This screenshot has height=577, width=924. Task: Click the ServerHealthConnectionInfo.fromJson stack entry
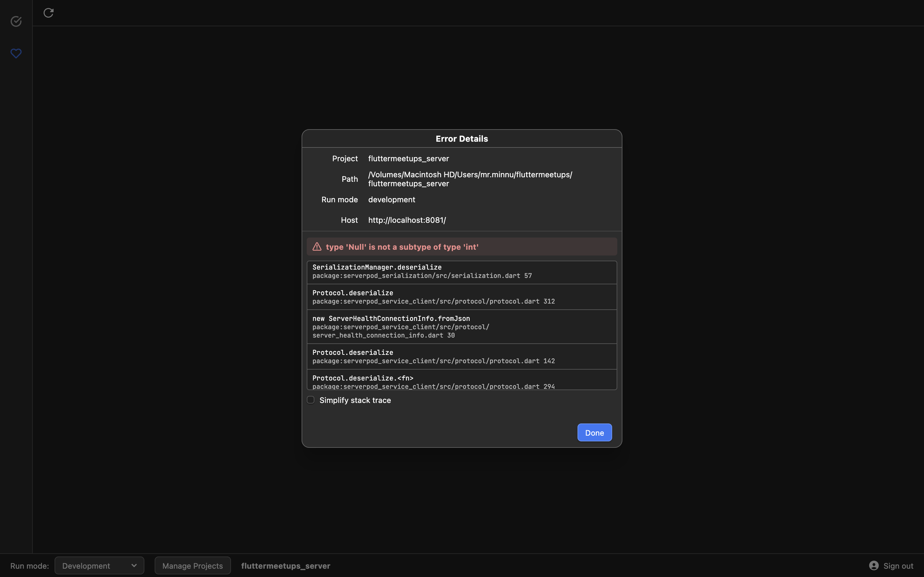point(461,327)
